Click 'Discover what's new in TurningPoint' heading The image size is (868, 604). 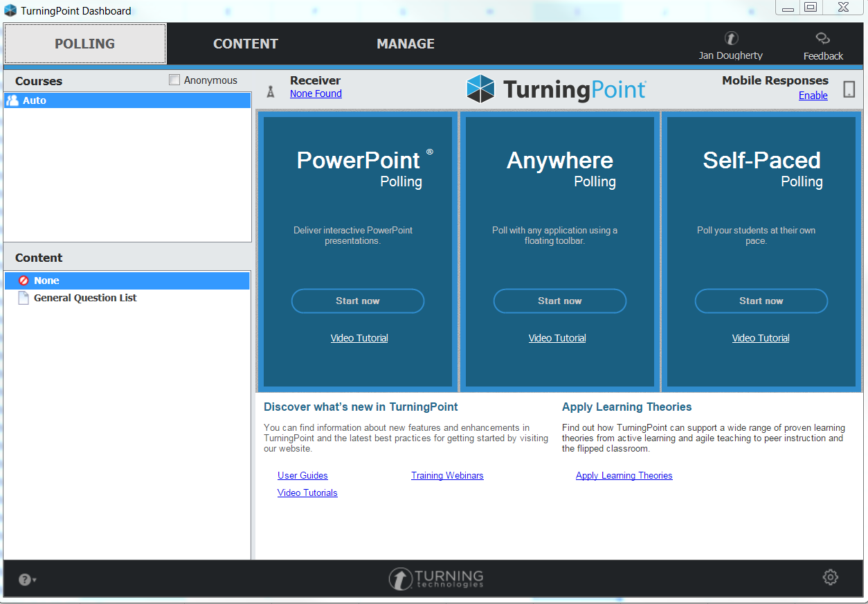point(361,407)
